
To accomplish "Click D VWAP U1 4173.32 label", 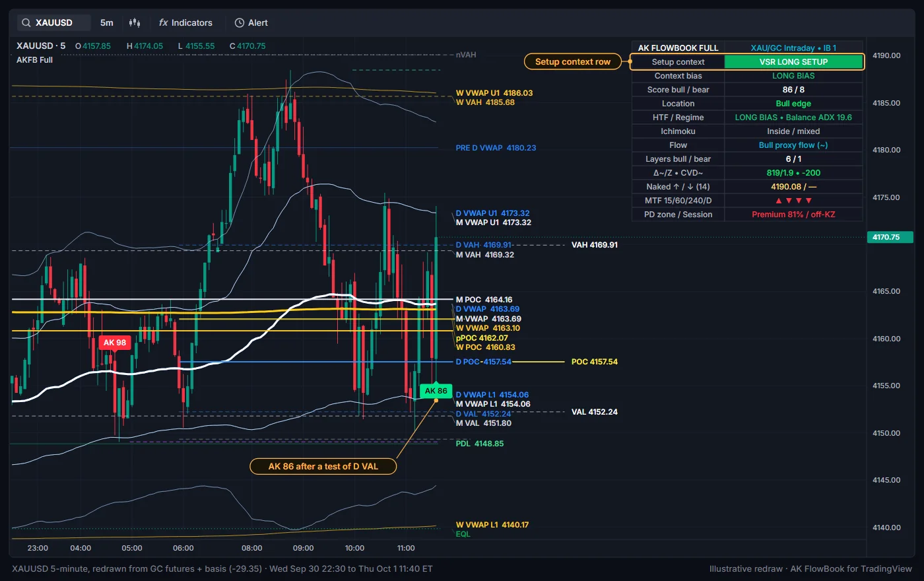I will (x=492, y=213).
